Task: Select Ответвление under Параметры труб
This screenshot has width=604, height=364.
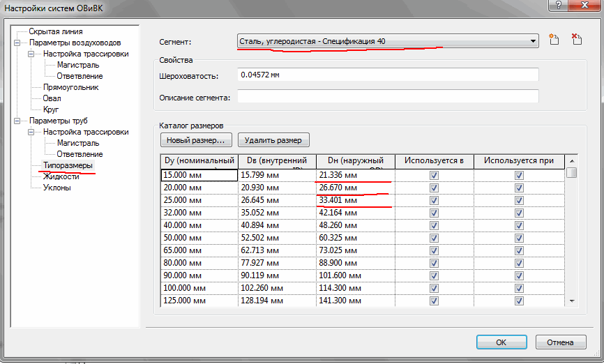Action: [x=80, y=155]
